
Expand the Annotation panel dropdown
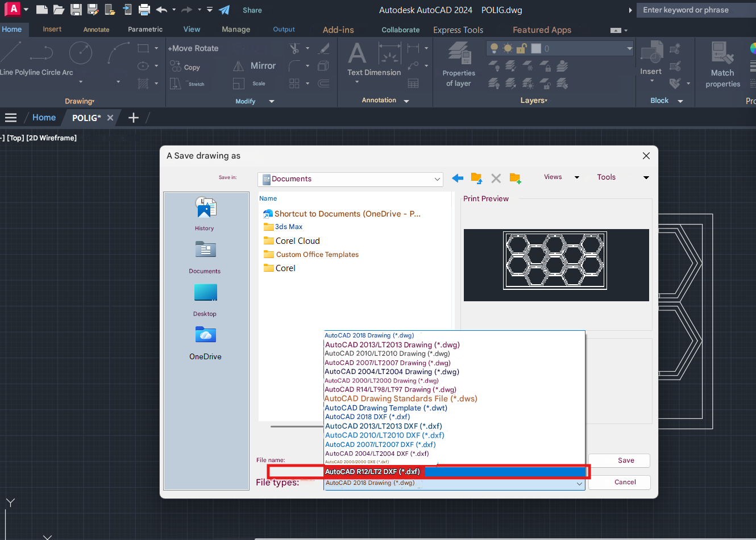(406, 101)
